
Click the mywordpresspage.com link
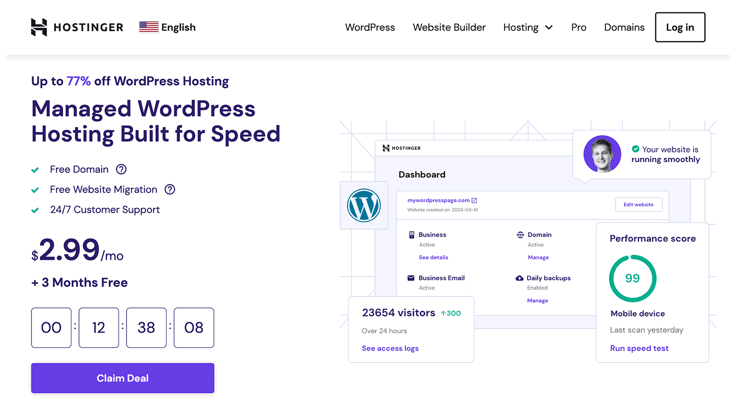[x=438, y=200]
